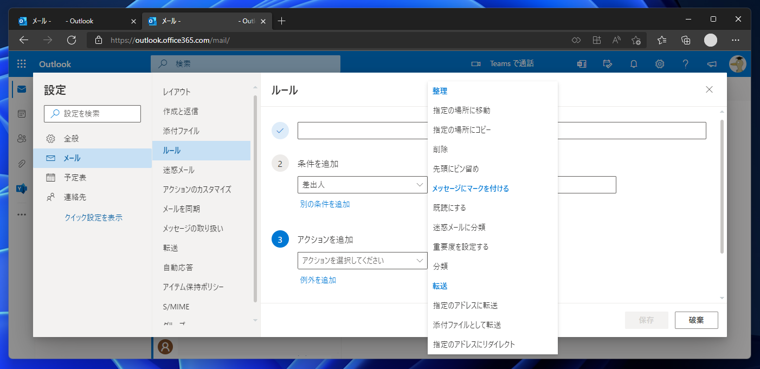The height and width of the screenshot is (369, 760).
Task: Open the browser profile avatar
Action: pyautogui.click(x=711, y=40)
